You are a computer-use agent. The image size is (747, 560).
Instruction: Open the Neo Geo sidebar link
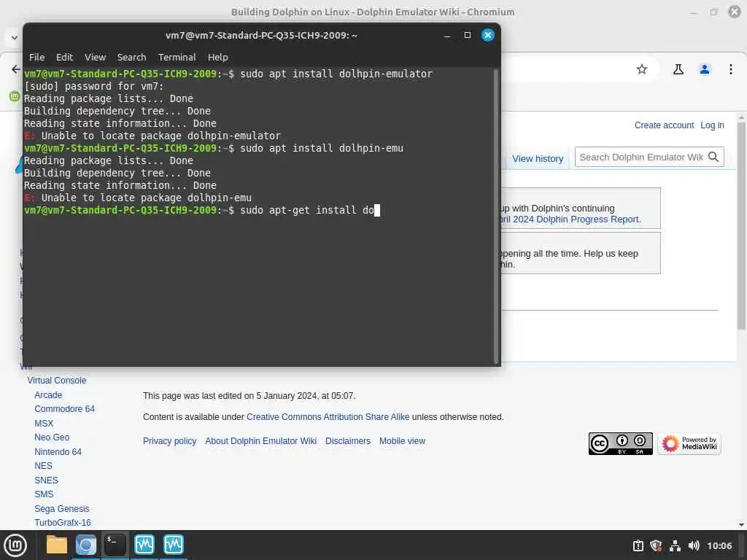tap(52, 437)
